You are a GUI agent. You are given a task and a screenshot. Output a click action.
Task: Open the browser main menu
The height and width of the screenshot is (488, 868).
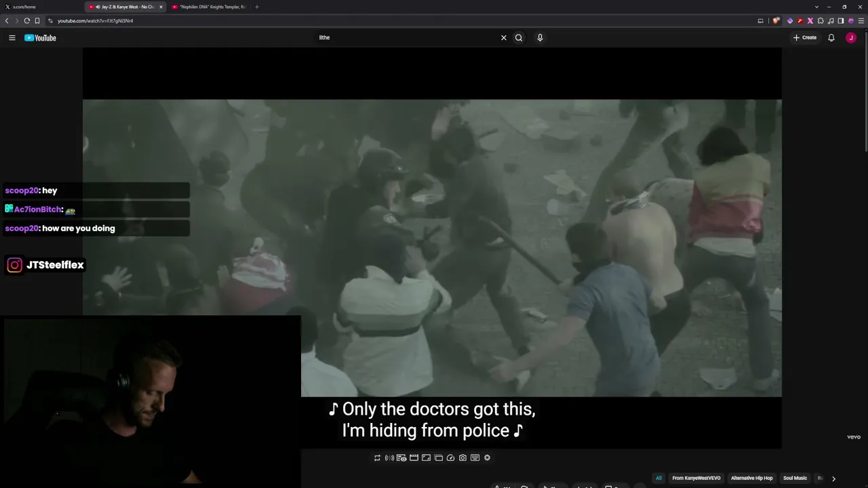861,21
